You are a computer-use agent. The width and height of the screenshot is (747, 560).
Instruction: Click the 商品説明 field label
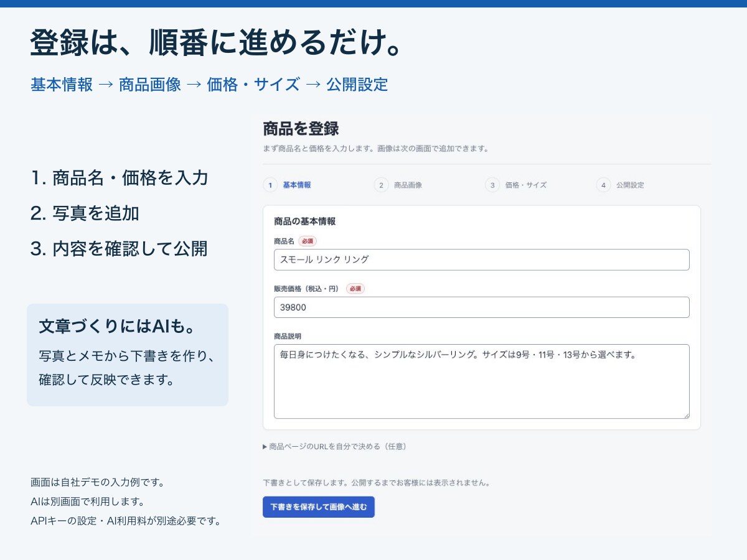[x=288, y=336]
